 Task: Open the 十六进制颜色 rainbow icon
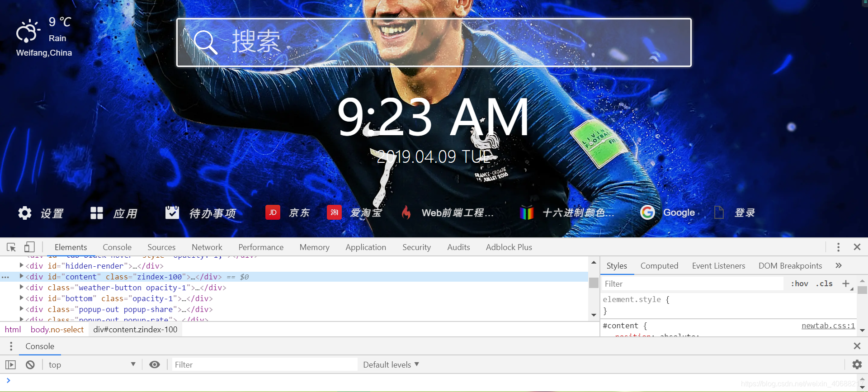pos(527,213)
